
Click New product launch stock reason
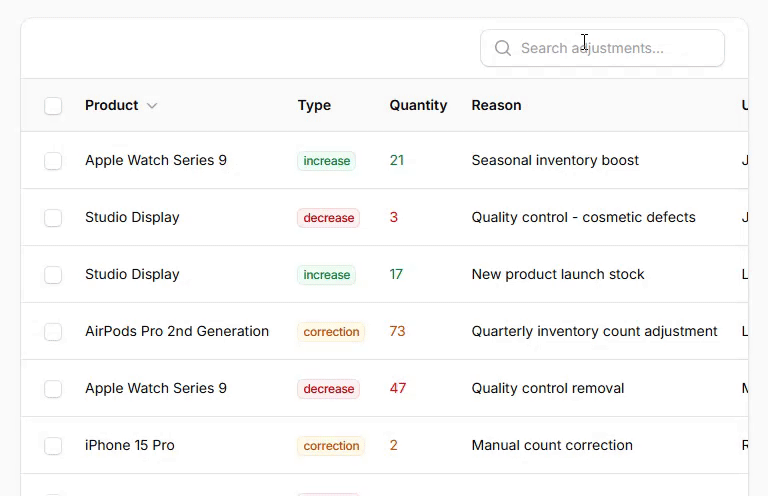558,274
